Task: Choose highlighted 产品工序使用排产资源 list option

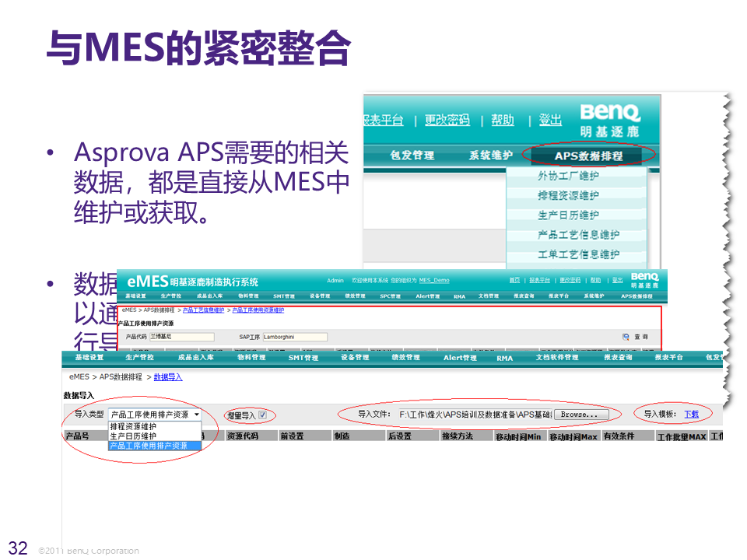Action: [155, 446]
